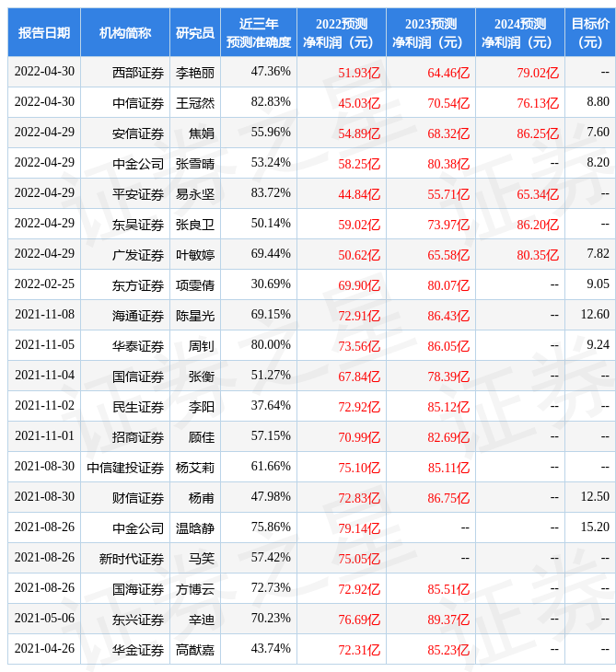Click researcher name 焦娟
Screen dimensions: 616x672
(202, 133)
